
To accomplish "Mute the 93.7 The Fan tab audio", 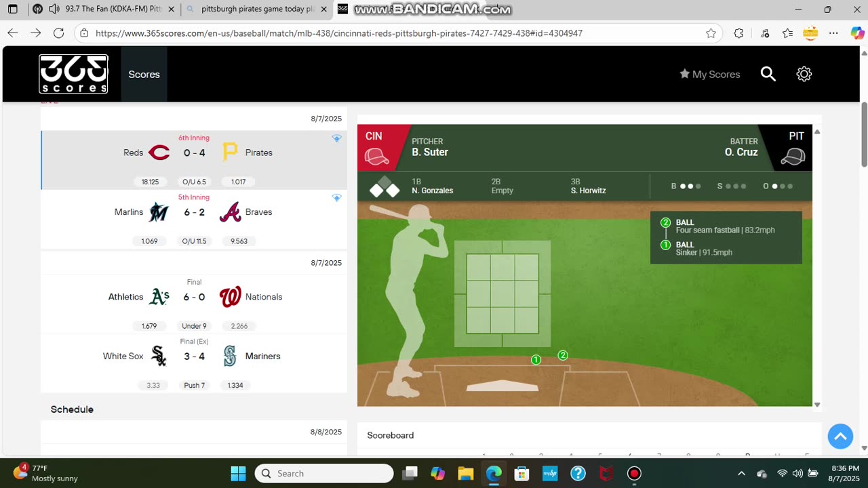I will 54,9.
